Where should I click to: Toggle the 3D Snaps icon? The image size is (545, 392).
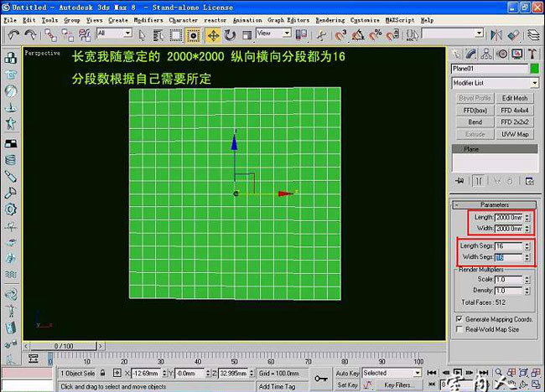pos(340,35)
